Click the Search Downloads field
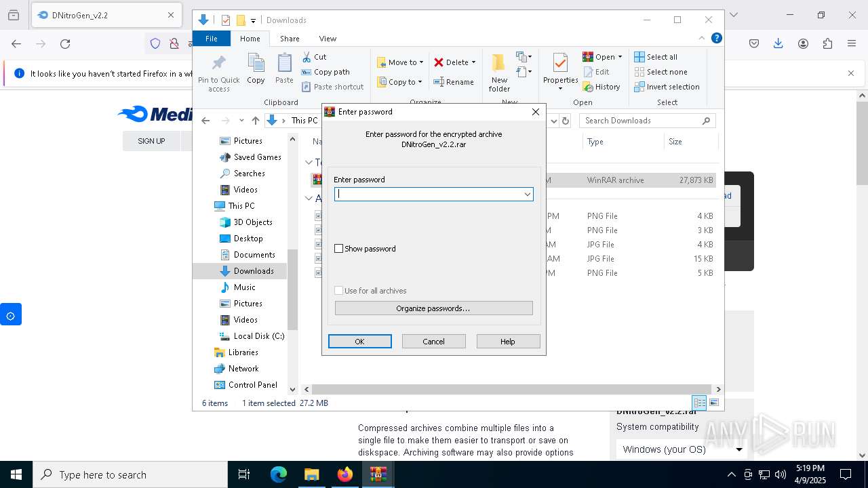Screen dimensions: 868x488 tap(647, 121)
